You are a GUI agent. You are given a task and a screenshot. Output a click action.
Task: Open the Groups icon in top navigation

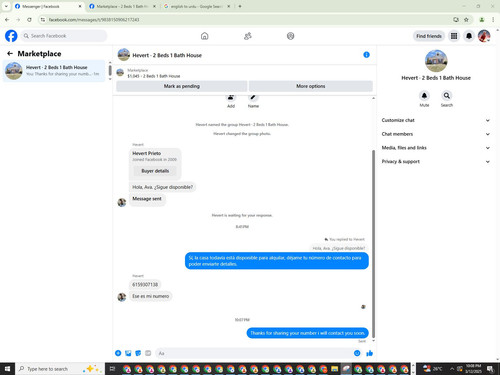291,36
